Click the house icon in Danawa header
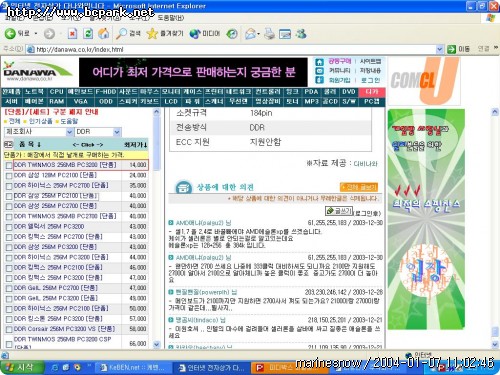The height and width of the screenshot is (375, 500). click(x=319, y=62)
